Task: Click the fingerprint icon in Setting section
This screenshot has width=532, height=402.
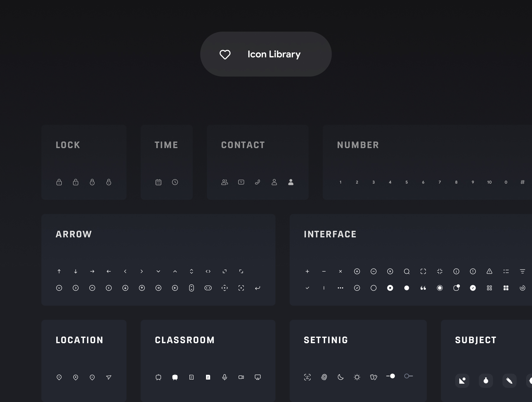Action: (324, 377)
